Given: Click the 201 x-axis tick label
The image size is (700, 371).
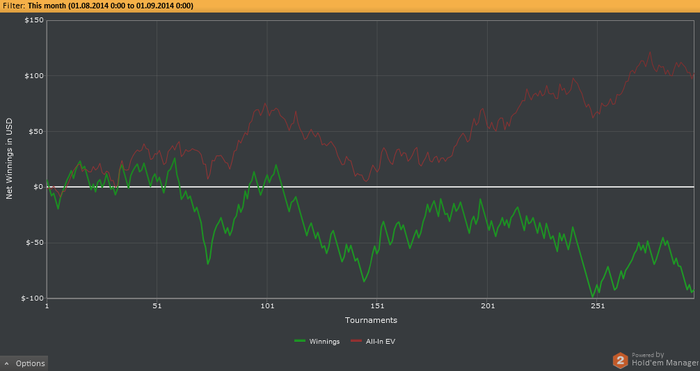Looking at the screenshot, I should click(488, 306).
